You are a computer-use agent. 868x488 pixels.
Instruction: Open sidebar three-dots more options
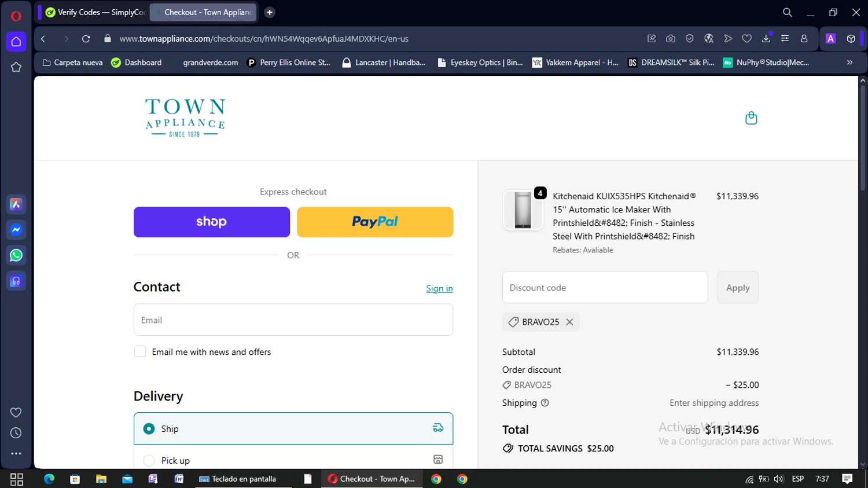coord(16,454)
